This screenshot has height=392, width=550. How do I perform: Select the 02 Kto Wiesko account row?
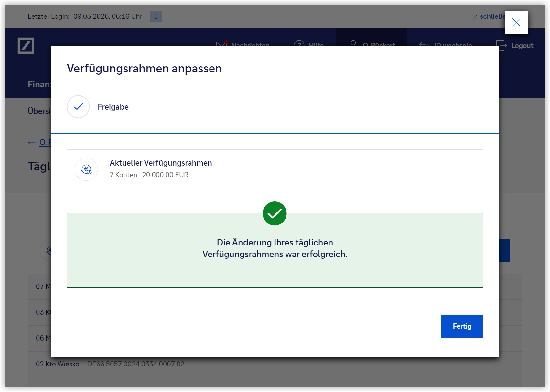click(58, 364)
